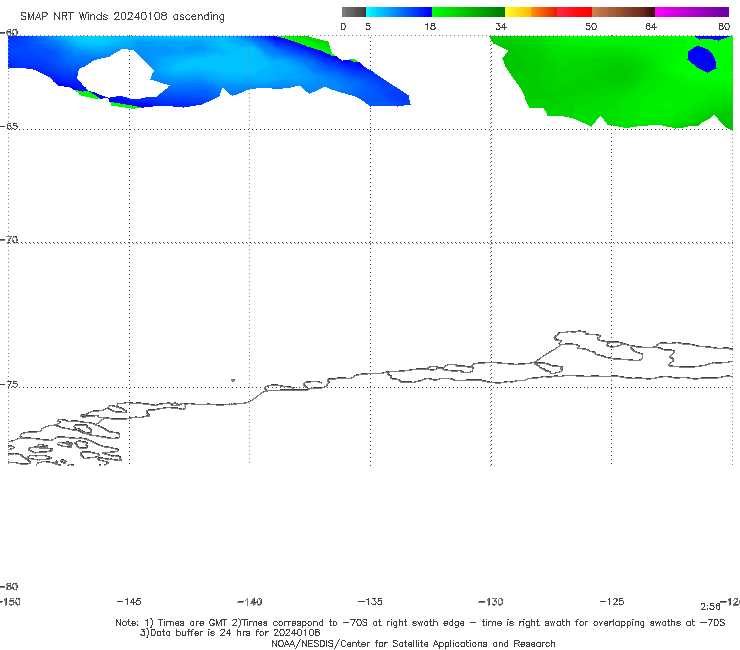Screen dimensions: 740x650
Task: Click the blue patch inside the green swath
Action: click(x=702, y=59)
